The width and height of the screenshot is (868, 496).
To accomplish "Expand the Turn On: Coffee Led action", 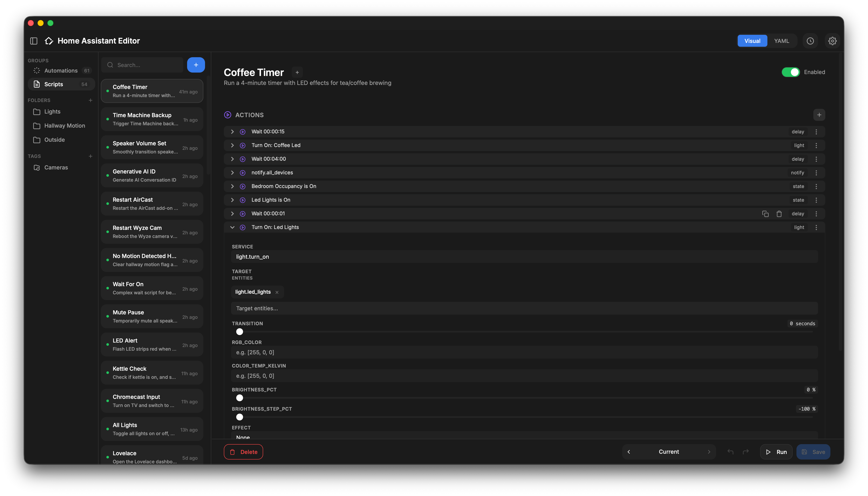I will point(232,145).
